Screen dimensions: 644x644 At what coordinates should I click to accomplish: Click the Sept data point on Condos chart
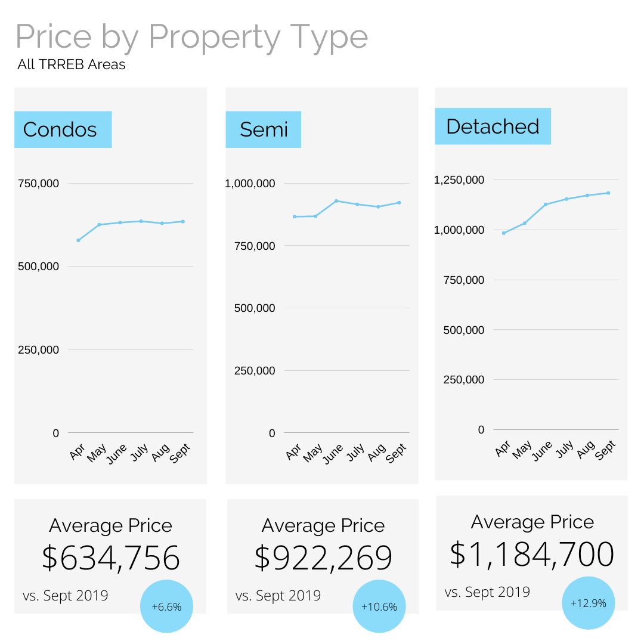point(182,221)
